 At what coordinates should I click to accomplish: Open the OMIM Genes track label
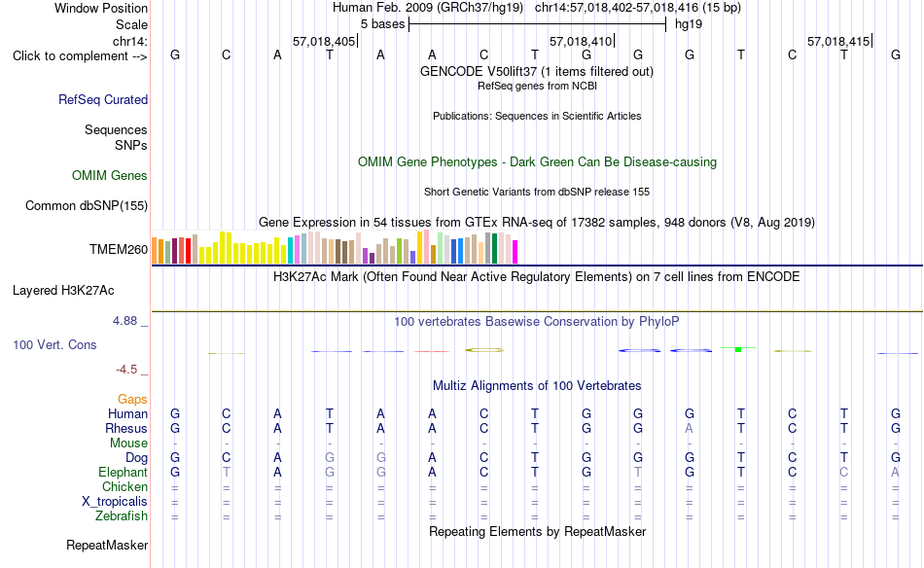pos(110,176)
